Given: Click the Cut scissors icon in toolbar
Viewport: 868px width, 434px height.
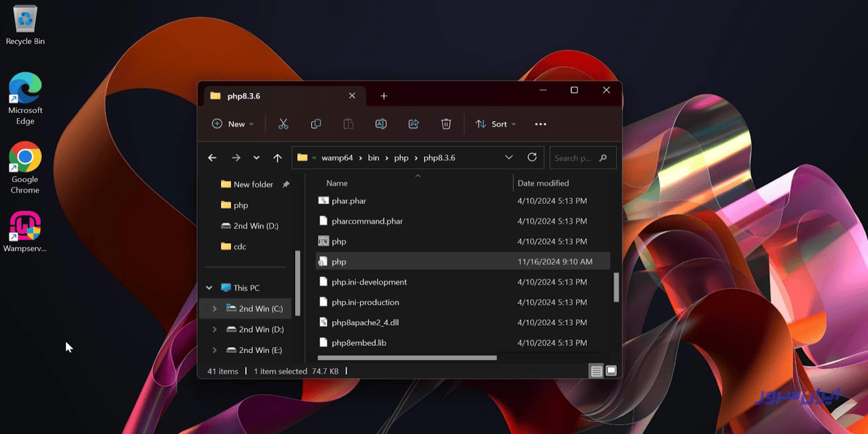Looking at the screenshot, I should (283, 124).
